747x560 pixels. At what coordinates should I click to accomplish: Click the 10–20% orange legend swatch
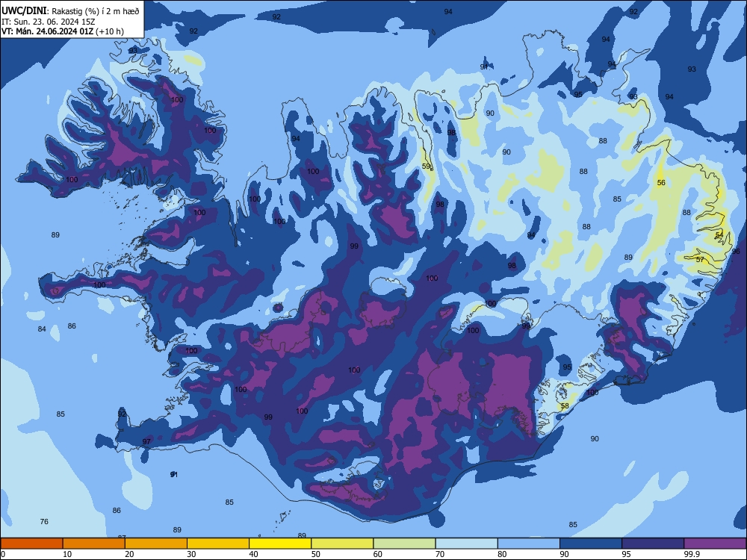[94, 544]
